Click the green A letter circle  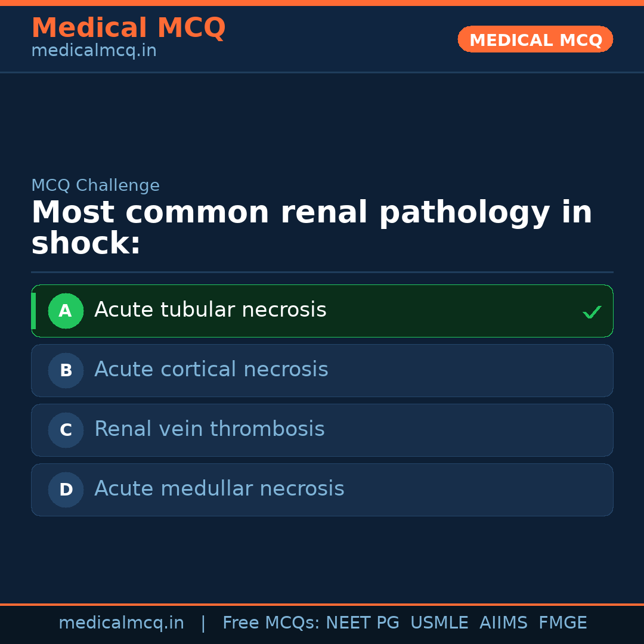66,311
